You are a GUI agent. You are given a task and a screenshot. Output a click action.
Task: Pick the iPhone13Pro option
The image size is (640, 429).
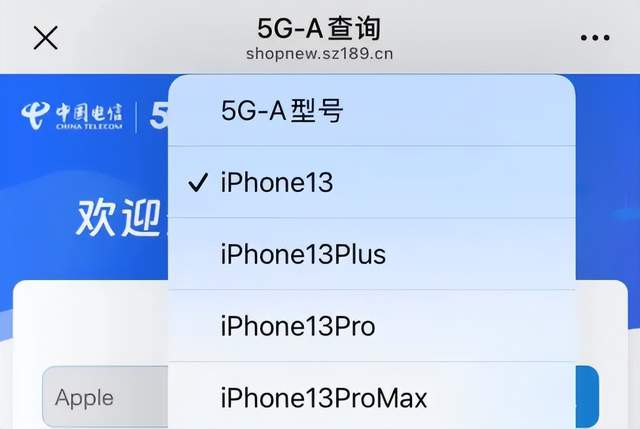coord(371,326)
